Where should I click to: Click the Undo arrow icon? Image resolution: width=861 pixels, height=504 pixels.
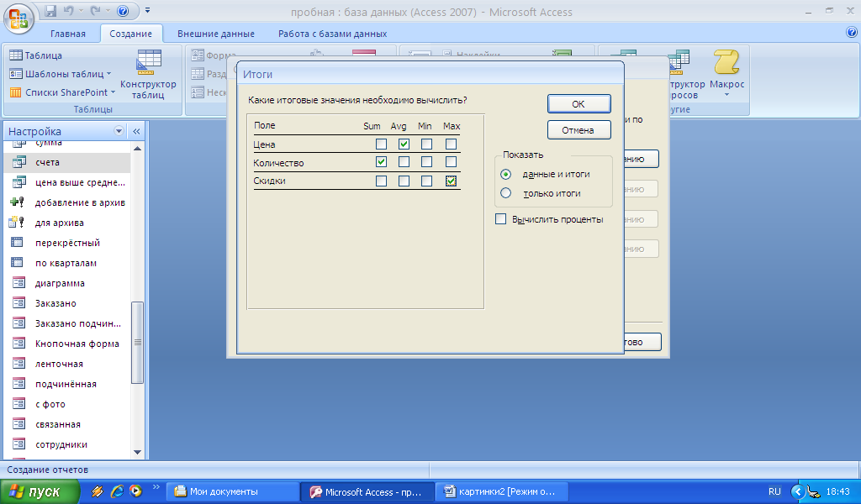pyautogui.click(x=69, y=11)
